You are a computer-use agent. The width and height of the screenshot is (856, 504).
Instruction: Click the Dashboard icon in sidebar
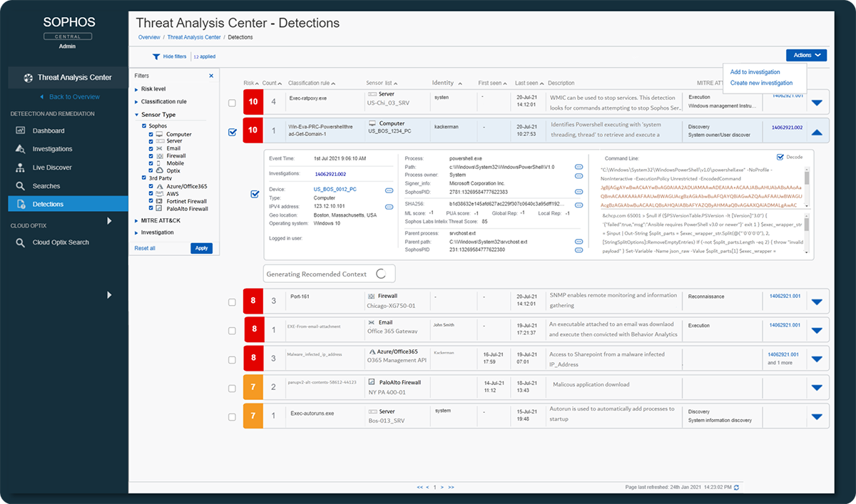pyautogui.click(x=20, y=130)
